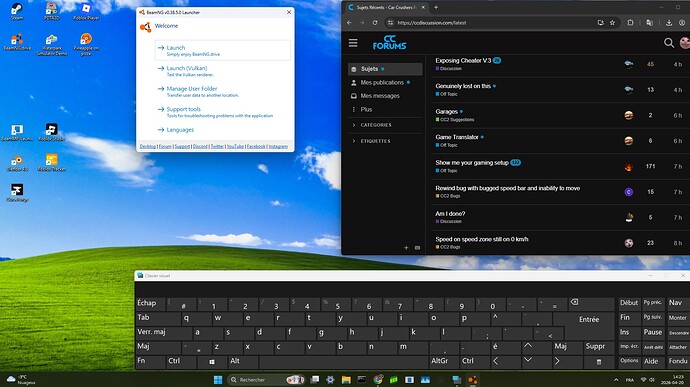Open the Exposing Cheater V.3 topic
The height and width of the screenshot is (387, 690).
463,60
